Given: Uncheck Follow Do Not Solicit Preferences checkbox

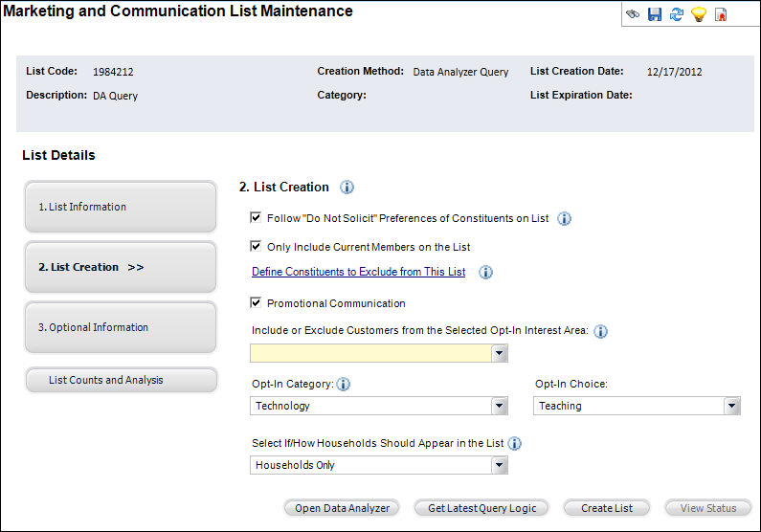Looking at the screenshot, I should point(256,218).
